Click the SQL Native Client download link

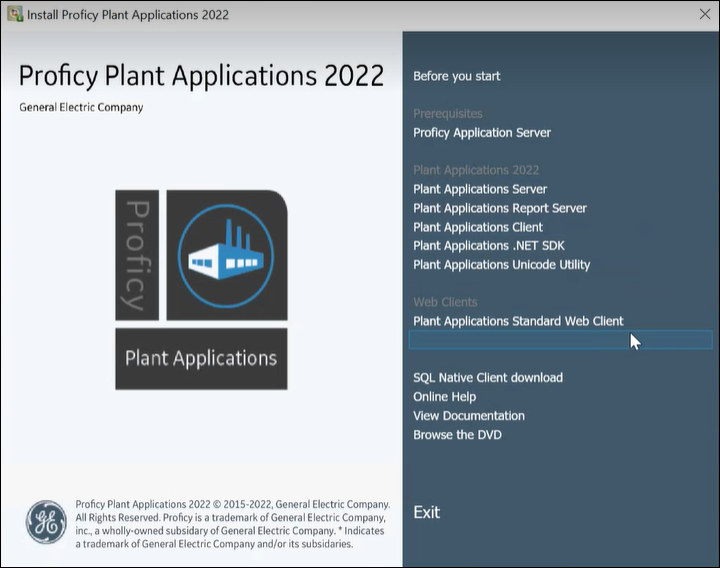pyautogui.click(x=488, y=377)
